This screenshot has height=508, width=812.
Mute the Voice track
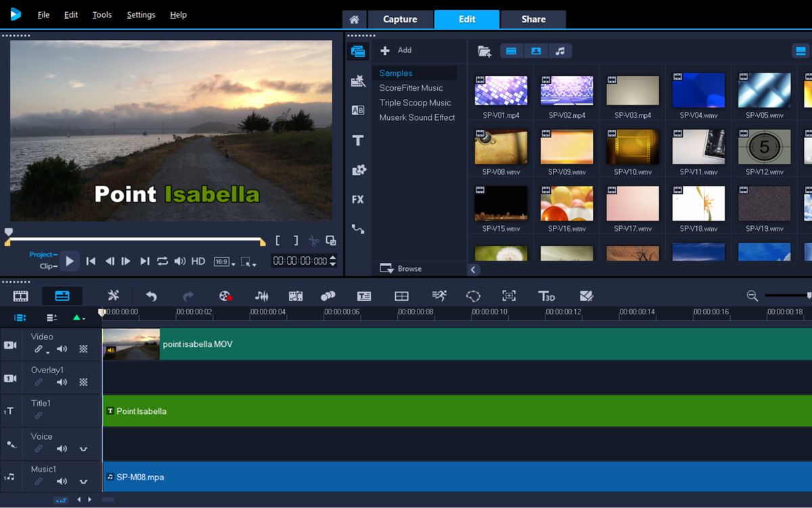(x=62, y=448)
